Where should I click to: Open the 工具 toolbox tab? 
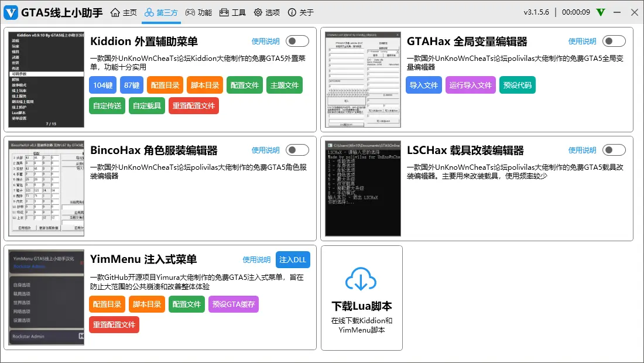(232, 12)
